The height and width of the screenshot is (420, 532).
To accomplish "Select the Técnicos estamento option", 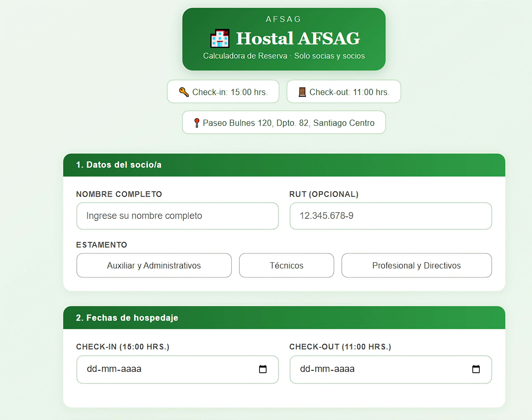I will (286, 265).
